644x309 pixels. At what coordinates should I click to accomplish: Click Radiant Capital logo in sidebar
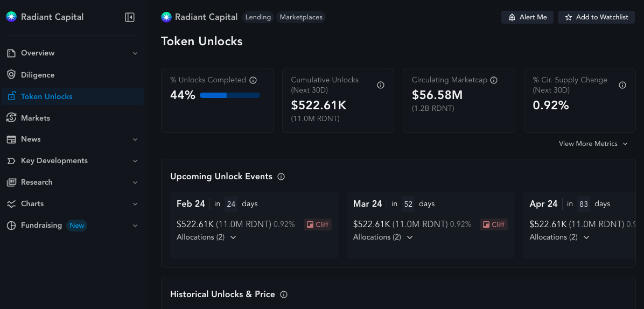click(x=11, y=17)
